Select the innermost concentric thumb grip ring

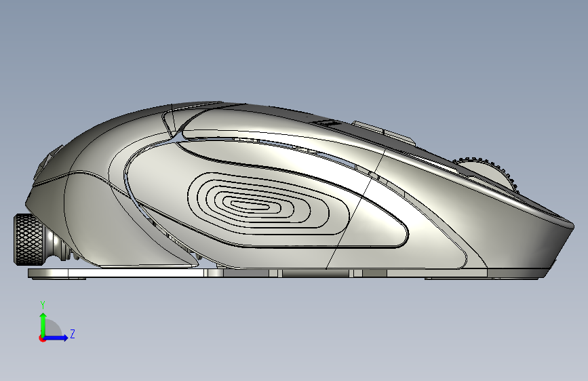coord(250,205)
